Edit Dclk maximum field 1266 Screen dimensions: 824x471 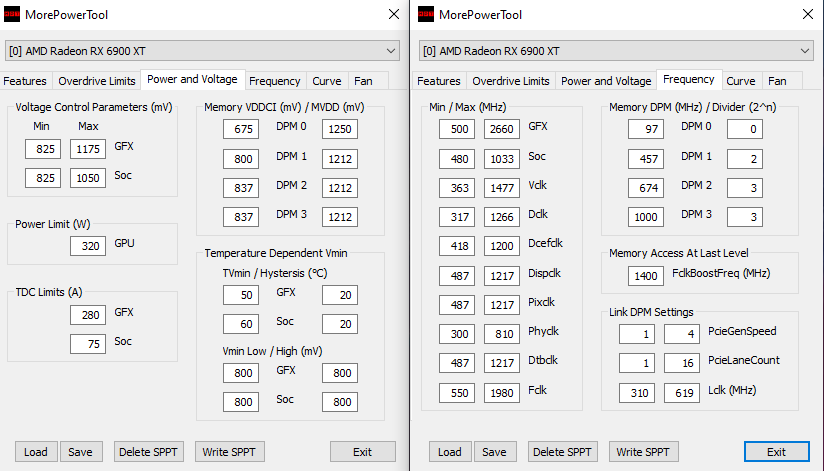pos(502,217)
